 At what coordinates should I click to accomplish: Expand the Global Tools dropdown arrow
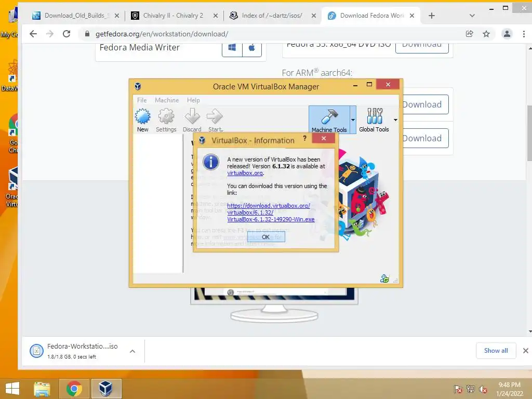[395, 120]
